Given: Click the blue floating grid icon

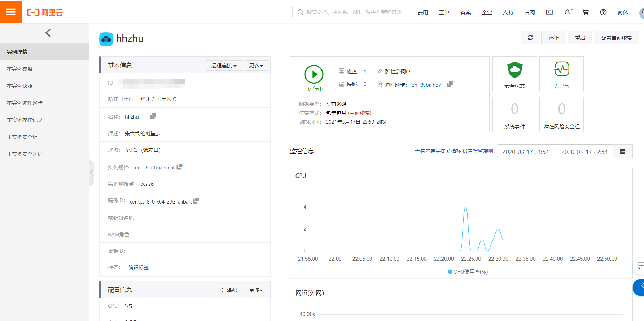Looking at the screenshot, I should click(x=640, y=288).
